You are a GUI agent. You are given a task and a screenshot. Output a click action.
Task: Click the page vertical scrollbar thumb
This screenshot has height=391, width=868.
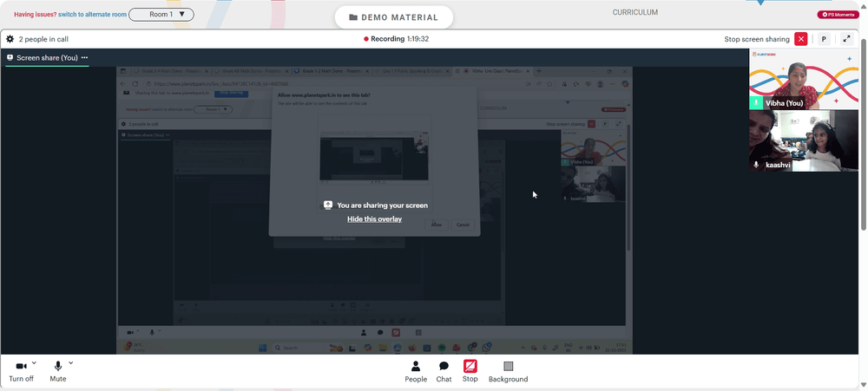[x=864, y=134]
